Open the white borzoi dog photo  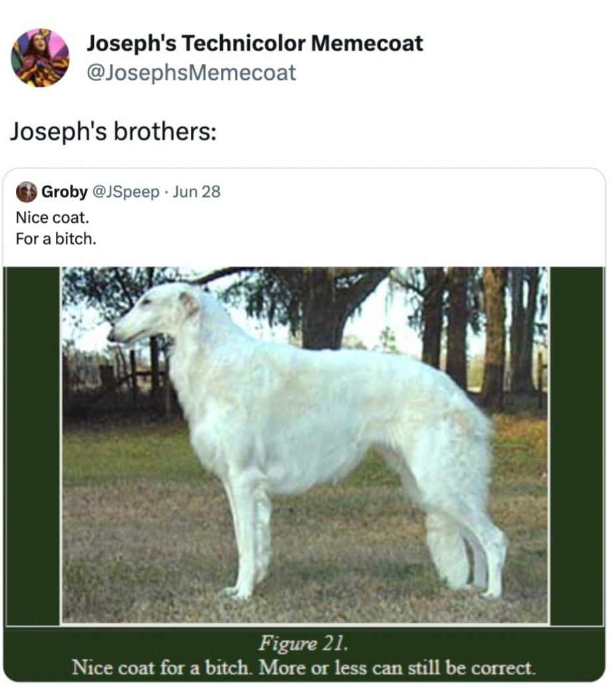305,444
